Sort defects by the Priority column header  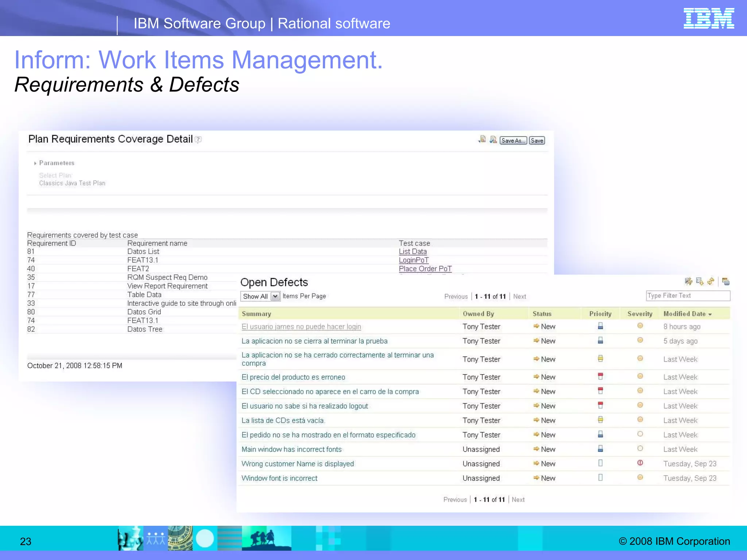600,314
